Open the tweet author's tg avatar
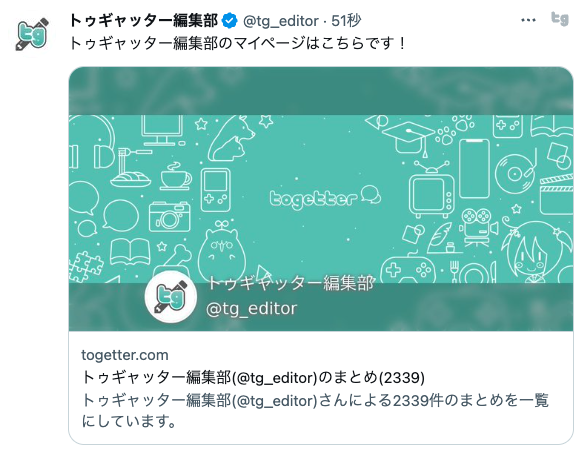 (33, 34)
